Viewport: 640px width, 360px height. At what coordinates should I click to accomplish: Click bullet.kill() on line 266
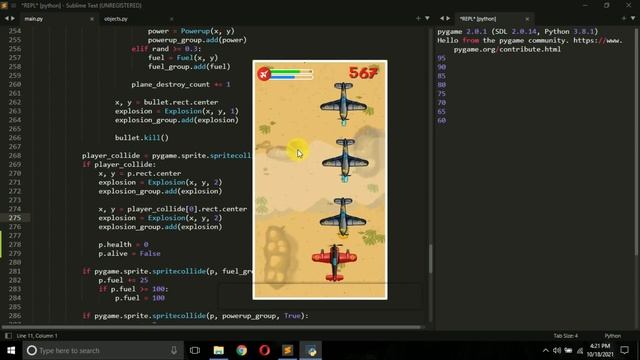(x=141, y=138)
